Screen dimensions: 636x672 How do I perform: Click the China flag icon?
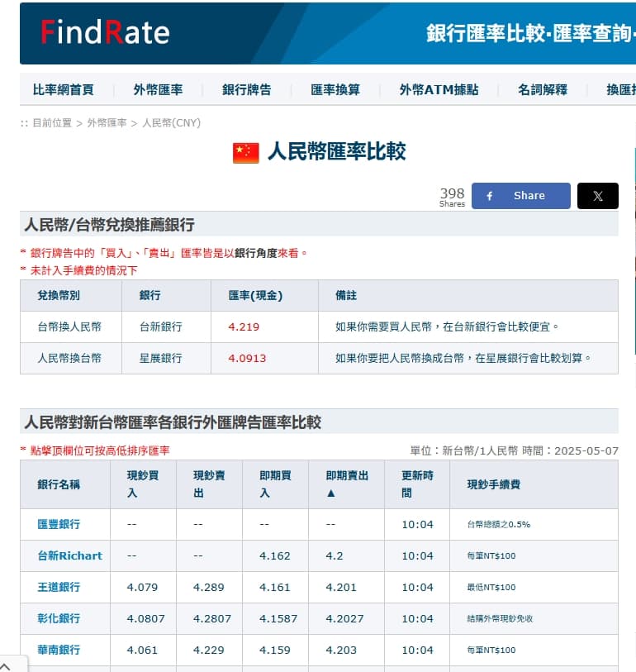[246, 153]
